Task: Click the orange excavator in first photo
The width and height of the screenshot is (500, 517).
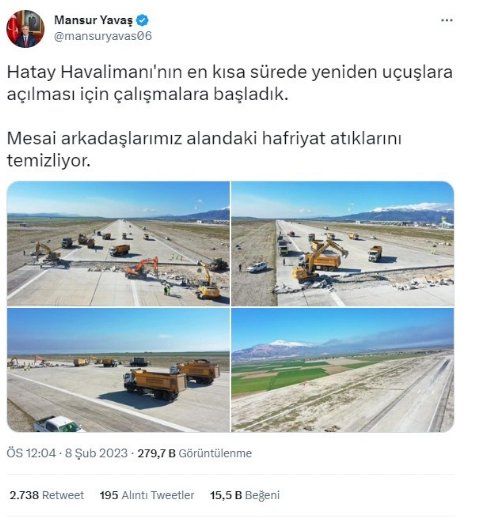Action: [x=142, y=268]
